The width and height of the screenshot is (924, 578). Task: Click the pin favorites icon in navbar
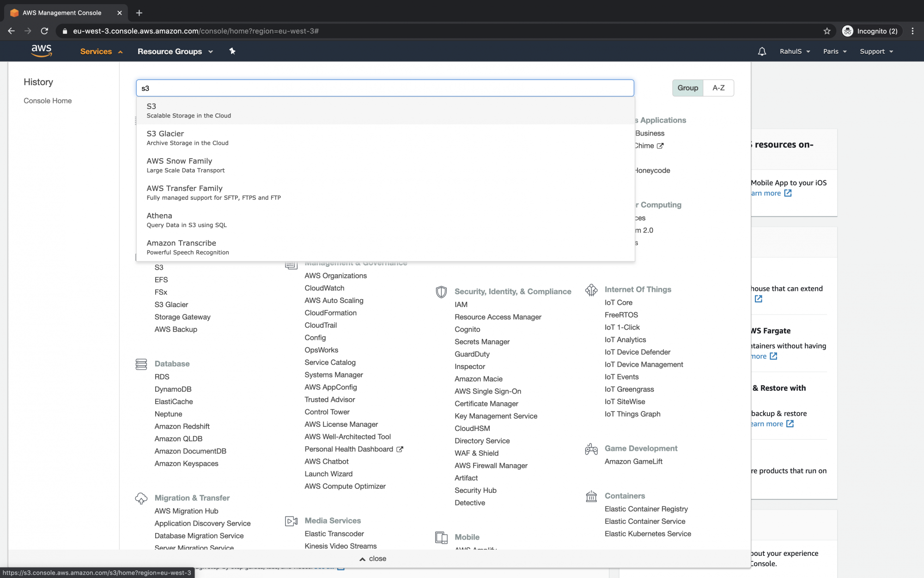[232, 51]
